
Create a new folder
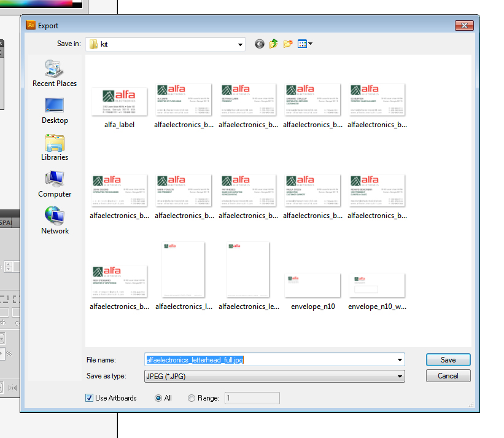[288, 44]
